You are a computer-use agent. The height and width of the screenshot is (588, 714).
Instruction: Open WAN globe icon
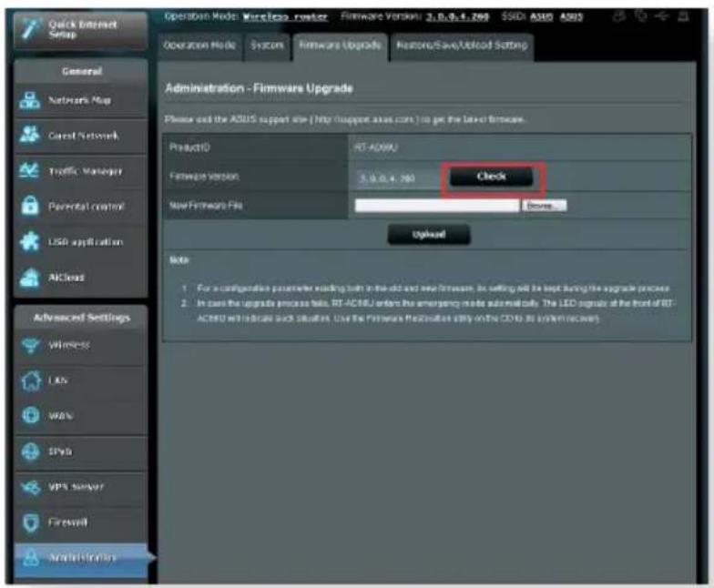point(31,415)
